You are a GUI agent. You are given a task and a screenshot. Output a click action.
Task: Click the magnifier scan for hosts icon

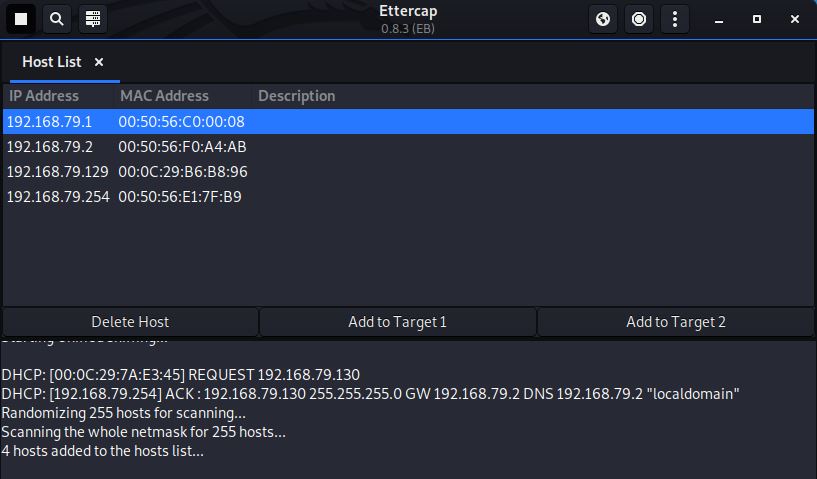[x=57, y=19]
